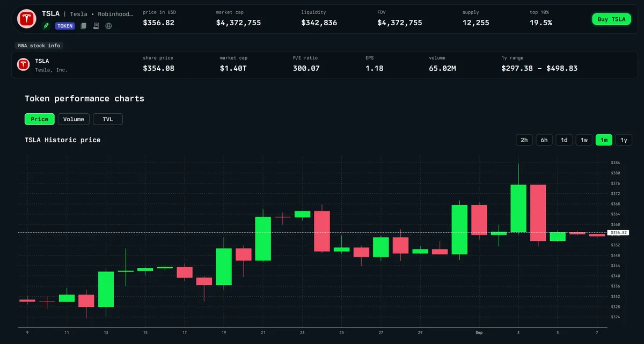Set chart range to 6h

click(x=544, y=140)
